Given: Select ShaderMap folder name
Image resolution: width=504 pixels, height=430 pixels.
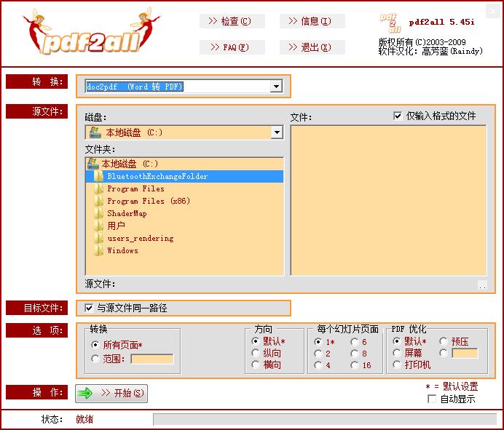Looking at the screenshot, I should pyautogui.click(x=127, y=214).
